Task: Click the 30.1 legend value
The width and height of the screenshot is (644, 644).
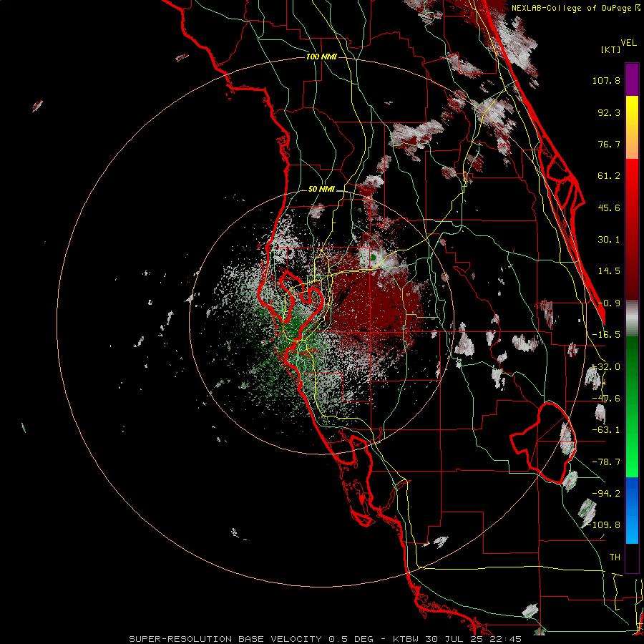Action: [609, 240]
